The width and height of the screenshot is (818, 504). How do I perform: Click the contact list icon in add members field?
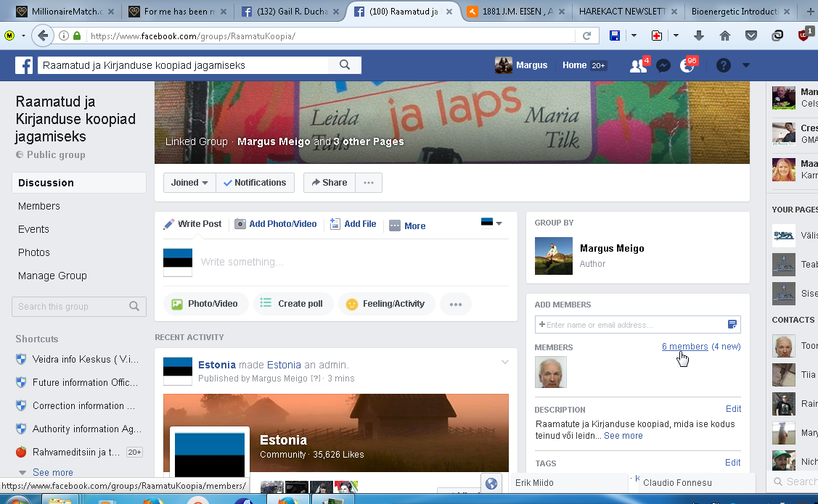pyautogui.click(x=732, y=325)
